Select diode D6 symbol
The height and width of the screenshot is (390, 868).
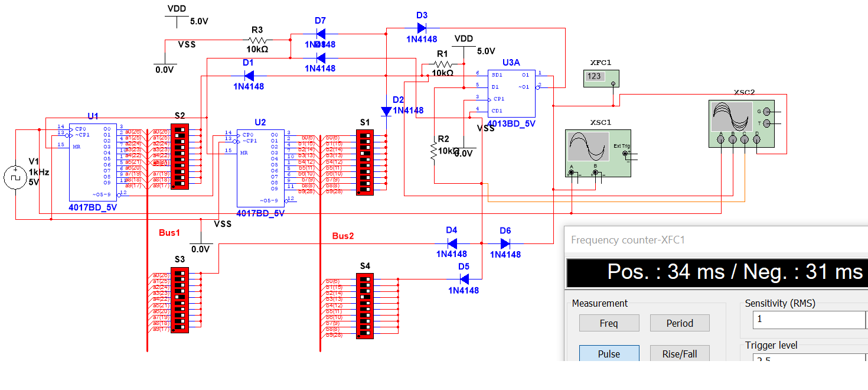point(505,243)
